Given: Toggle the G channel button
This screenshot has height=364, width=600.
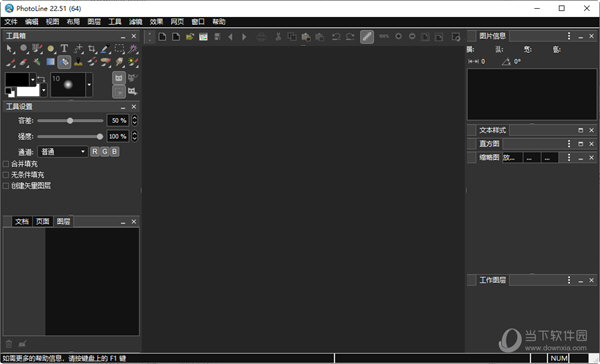Looking at the screenshot, I should (x=104, y=152).
